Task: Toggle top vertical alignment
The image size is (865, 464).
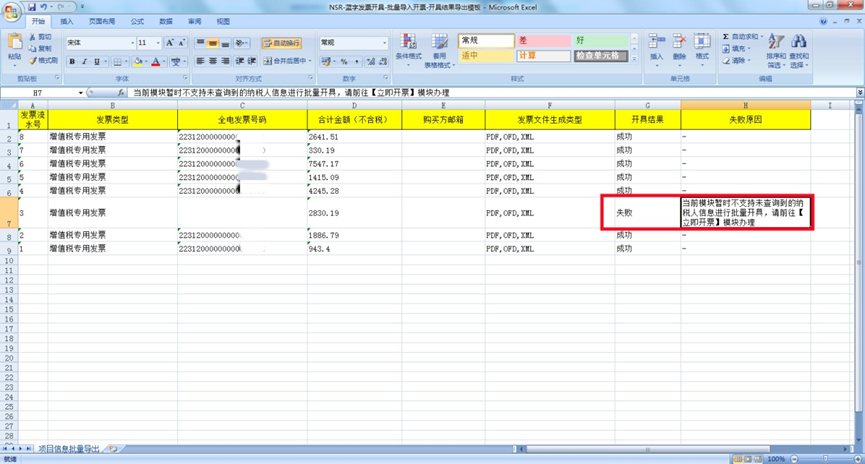Action: 200,42
